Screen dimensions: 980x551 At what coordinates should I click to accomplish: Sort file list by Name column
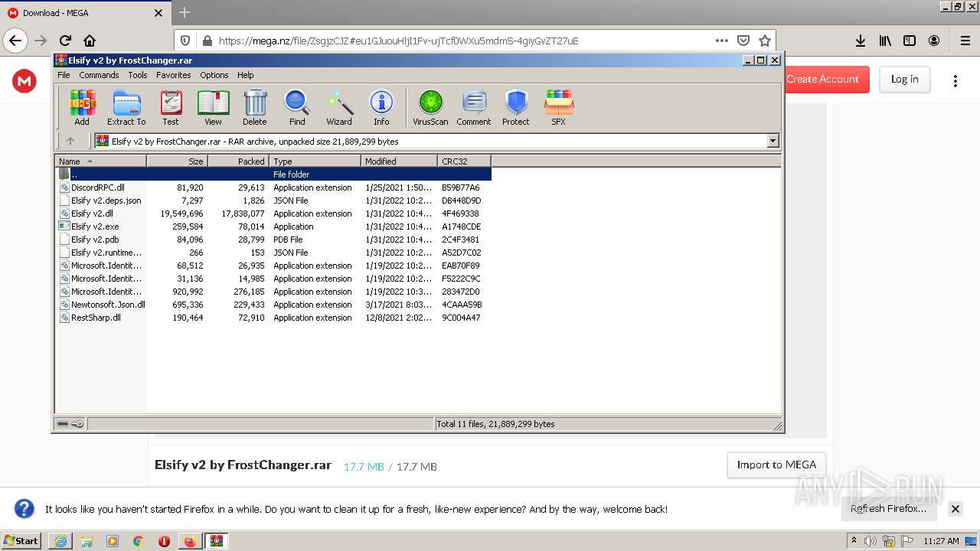pos(100,161)
